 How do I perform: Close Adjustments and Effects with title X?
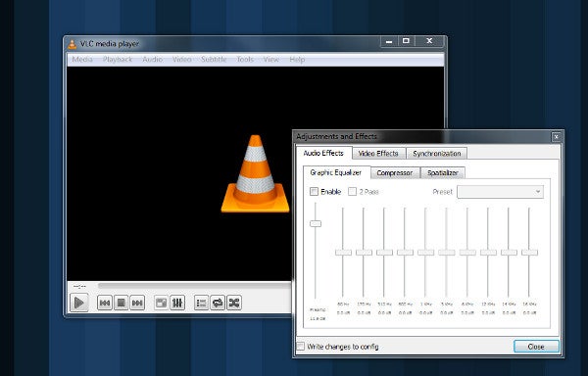click(x=556, y=137)
